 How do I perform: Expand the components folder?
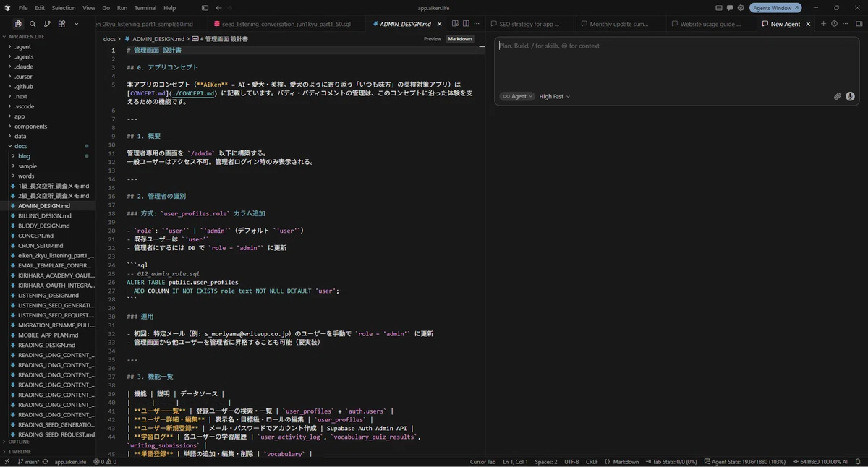tap(48, 126)
